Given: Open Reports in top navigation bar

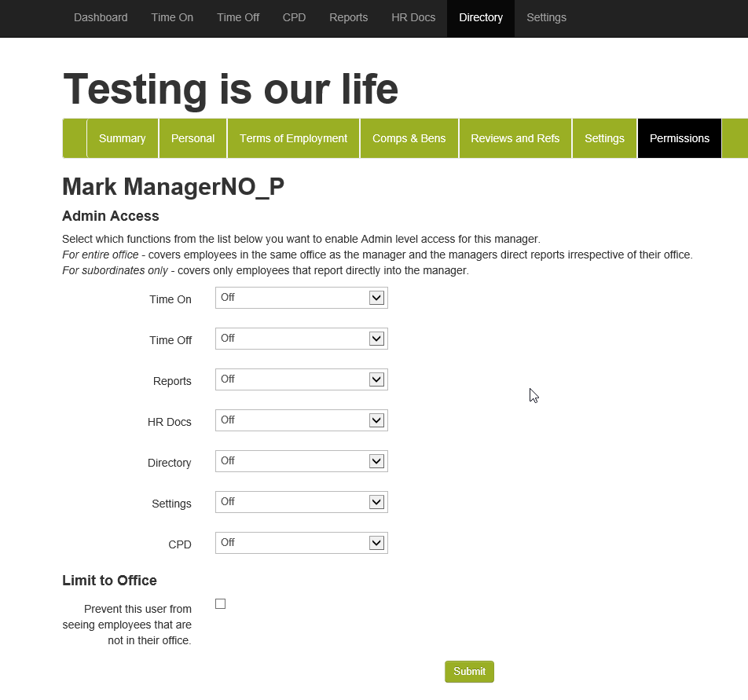Looking at the screenshot, I should tap(348, 17).
